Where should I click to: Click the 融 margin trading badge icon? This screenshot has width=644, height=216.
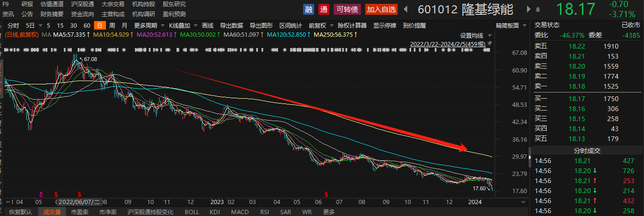pyautogui.click(x=309, y=9)
